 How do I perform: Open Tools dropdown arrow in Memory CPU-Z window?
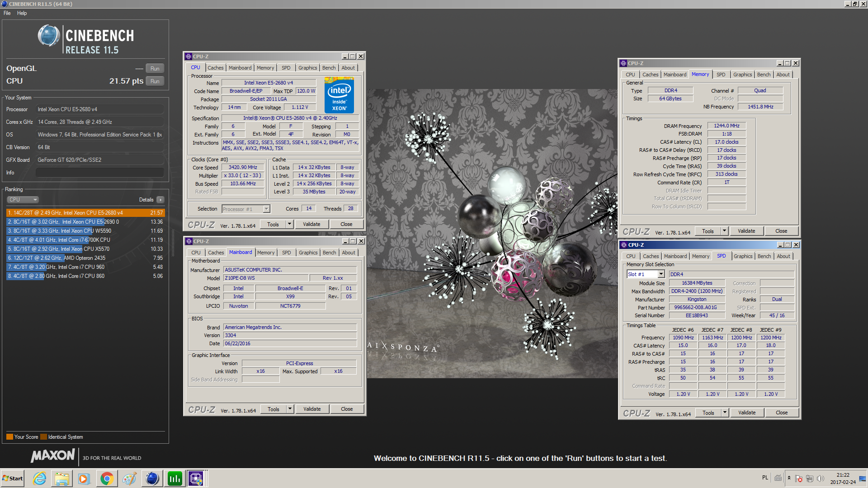(725, 231)
